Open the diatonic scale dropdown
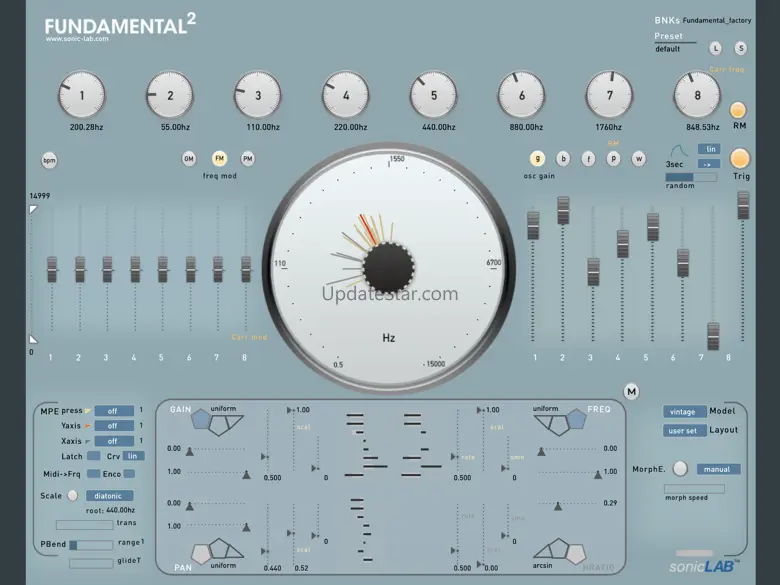Image resolution: width=780 pixels, height=585 pixels. tap(109, 495)
